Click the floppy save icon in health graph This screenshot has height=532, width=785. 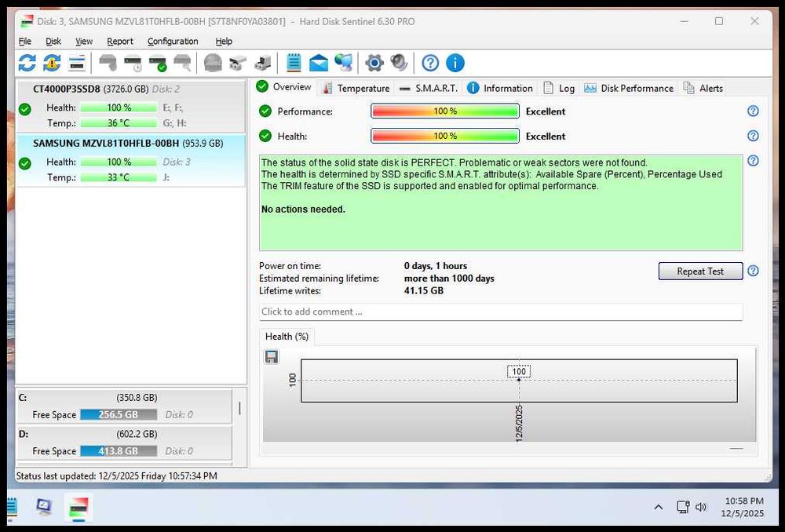(272, 357)
